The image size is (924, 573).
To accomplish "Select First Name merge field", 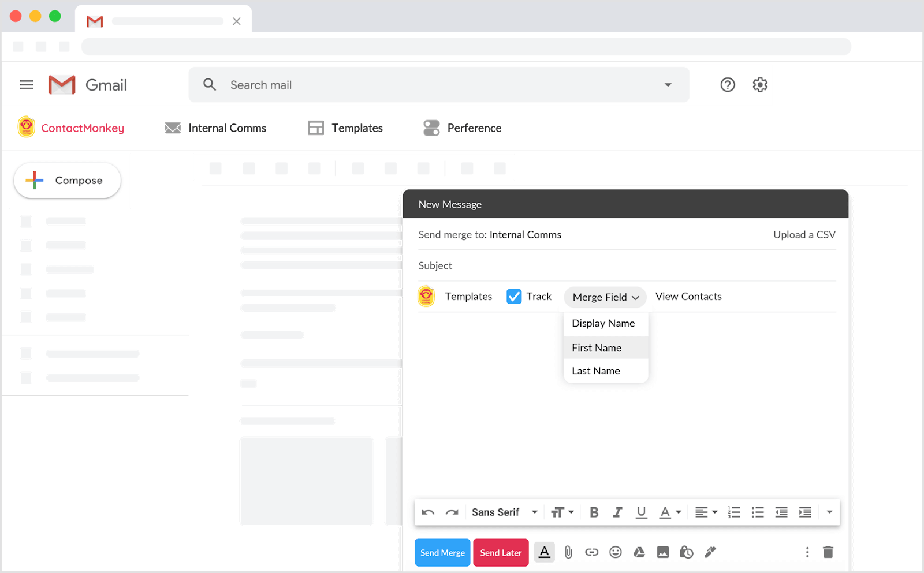I will [606, 348].
